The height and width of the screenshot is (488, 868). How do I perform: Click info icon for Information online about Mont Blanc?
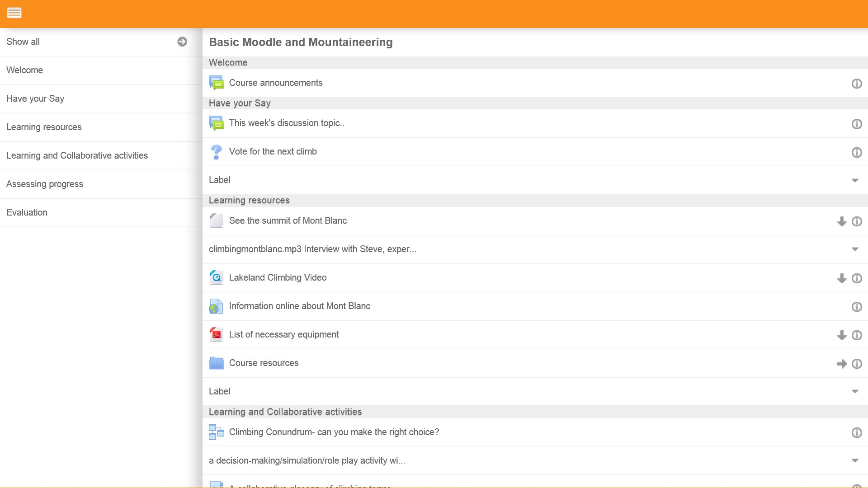857,307
